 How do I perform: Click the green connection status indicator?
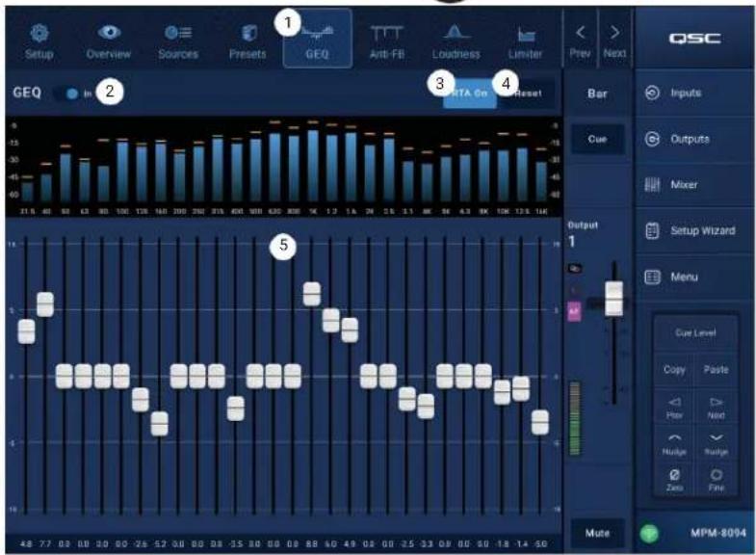pos(649,533)
